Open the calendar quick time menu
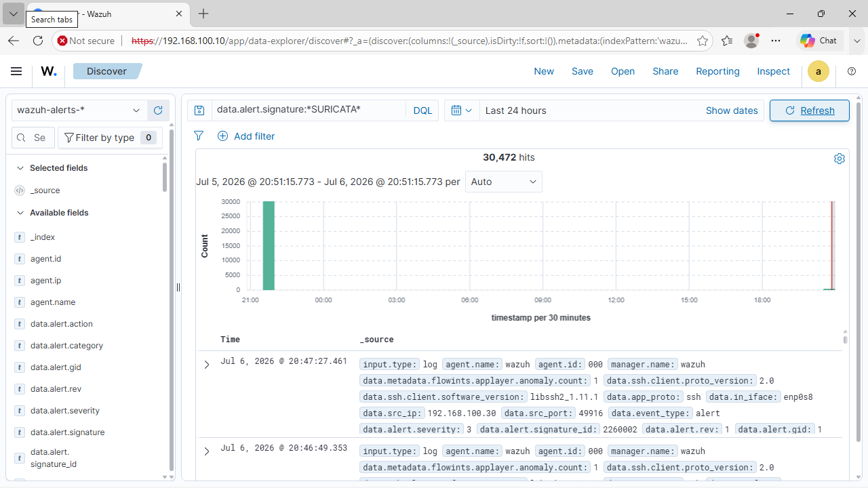The height and width of the screenshot is (488, 868). 461,110
